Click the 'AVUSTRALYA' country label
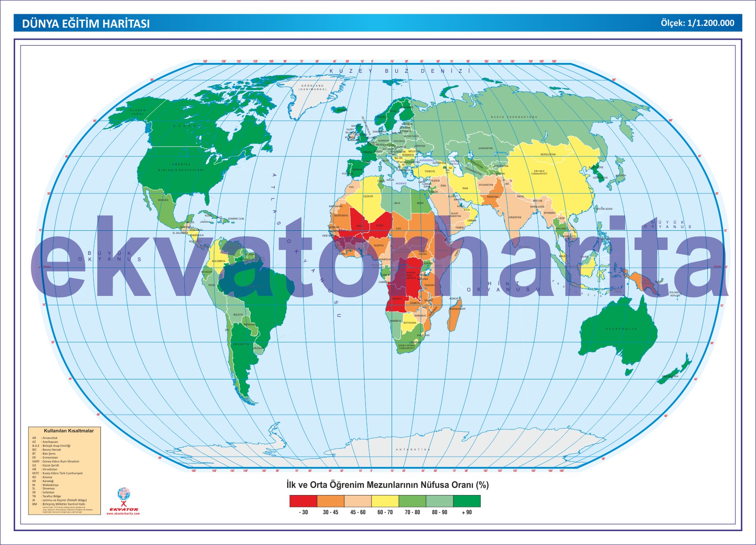 [621, 329]
